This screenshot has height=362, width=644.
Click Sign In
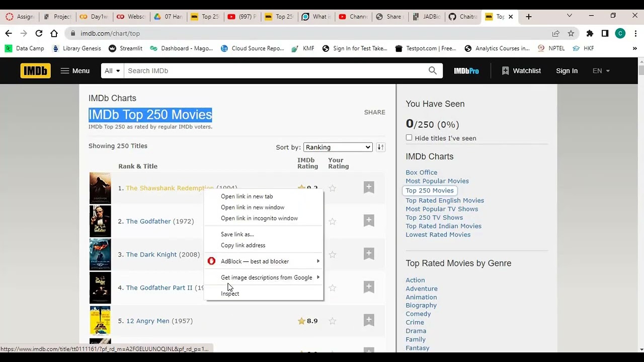[567, 71]
